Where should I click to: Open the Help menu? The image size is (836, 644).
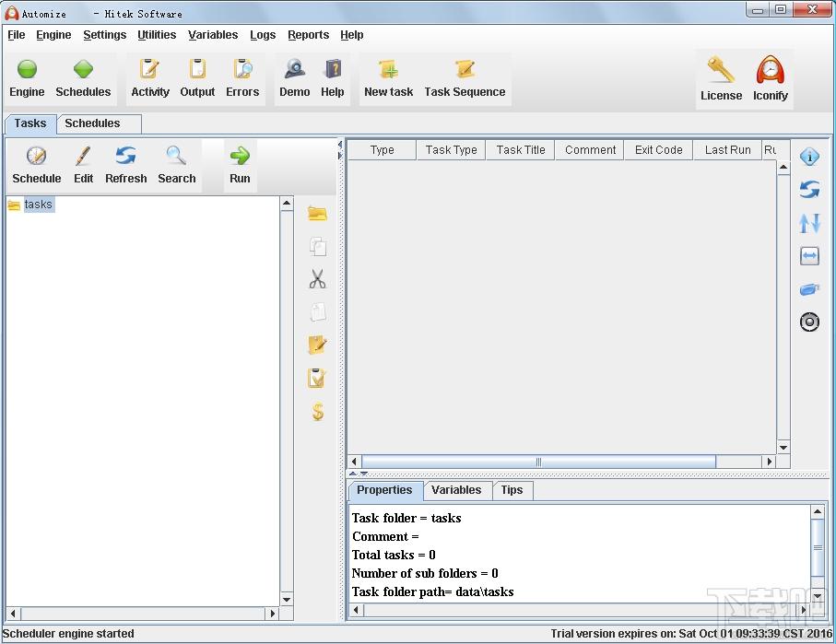tap(352, 35)
